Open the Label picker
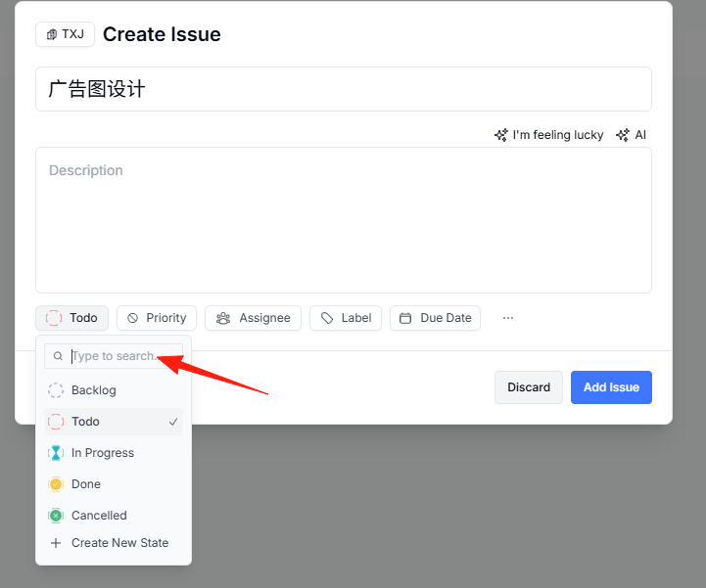Screen dimensions: 706x588 coord(346,318)
